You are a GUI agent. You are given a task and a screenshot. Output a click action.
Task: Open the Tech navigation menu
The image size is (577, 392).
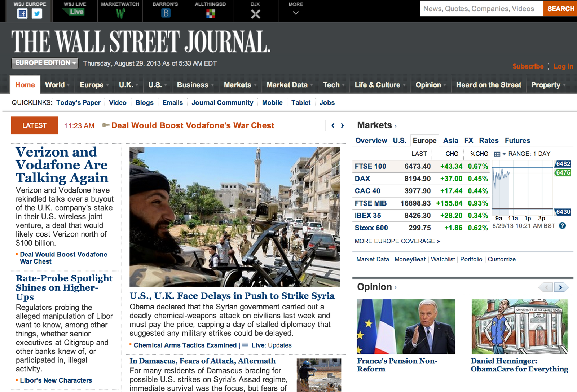click(334, 85)
